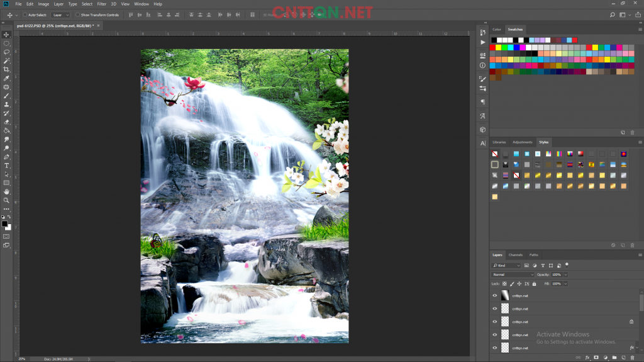The width and height of the screenshot is (644, 362).
Task: Open the Actions panel play icon
Action: click(482, 42)
